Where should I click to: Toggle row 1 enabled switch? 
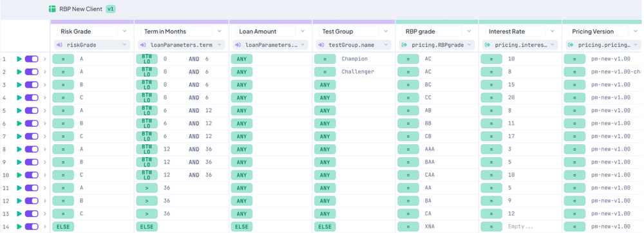(32, 59)
